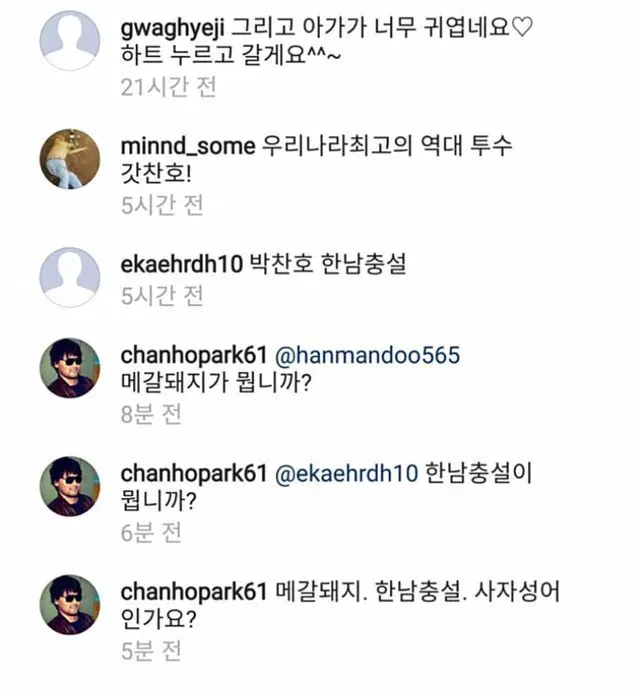The image size is (640, 696).
Task: Tap minnd_some's profile photo
Action: pyautogui.click(x=69, y=160)
